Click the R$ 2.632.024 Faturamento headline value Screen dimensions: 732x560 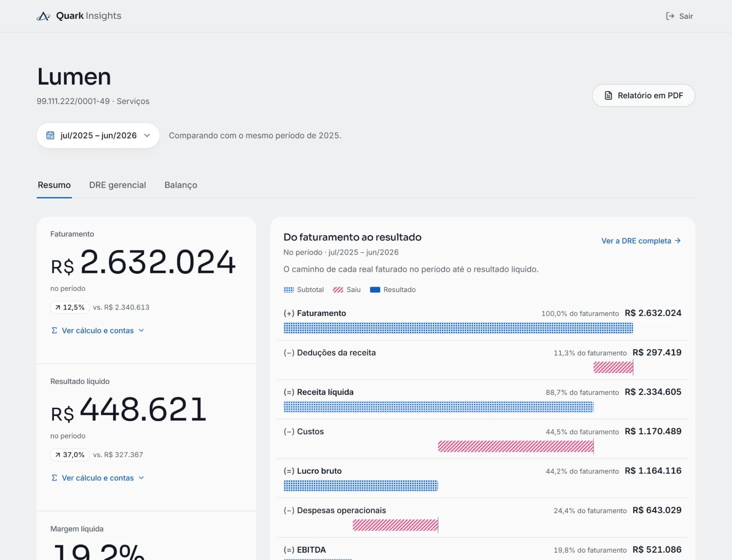pos(144,262)
